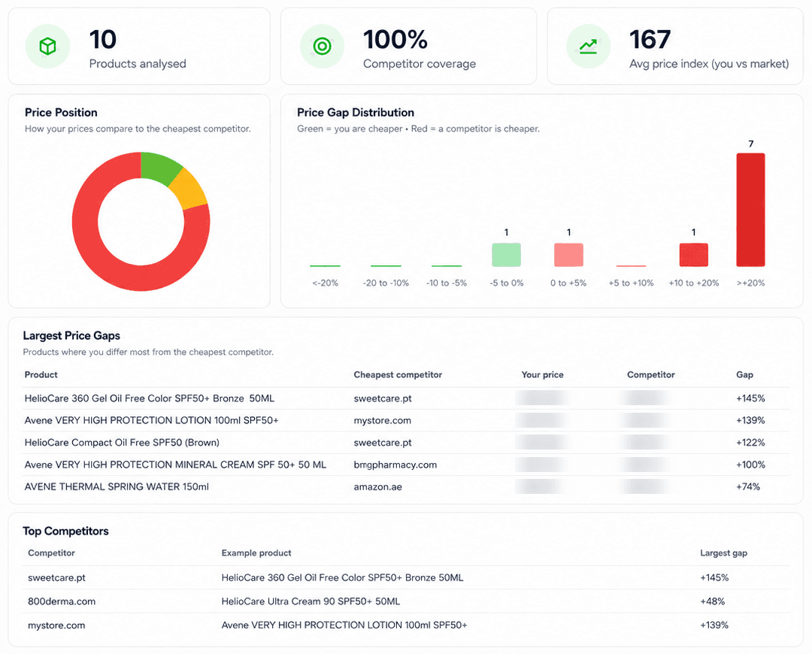Click the '+5 to +10%' axis label
Screen dimensions: 812x654
tap(631, 283)
